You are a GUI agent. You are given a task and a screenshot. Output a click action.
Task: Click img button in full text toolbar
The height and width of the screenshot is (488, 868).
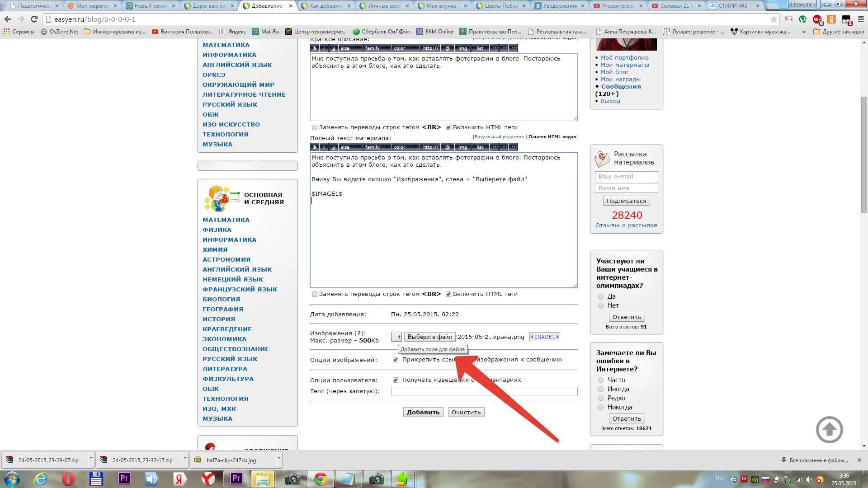pyautogui.click(x=462, y=147)
